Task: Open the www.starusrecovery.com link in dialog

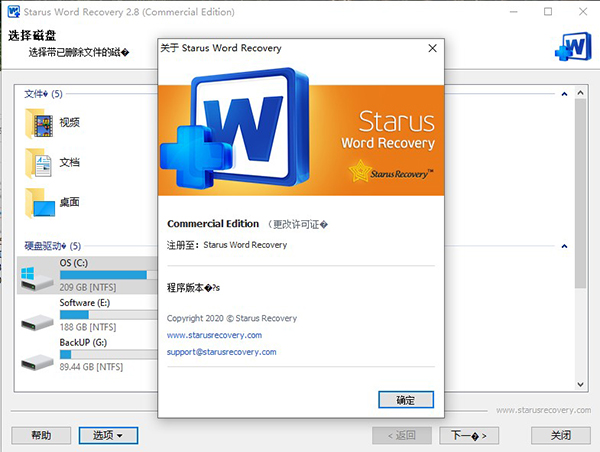Action: 214,335
